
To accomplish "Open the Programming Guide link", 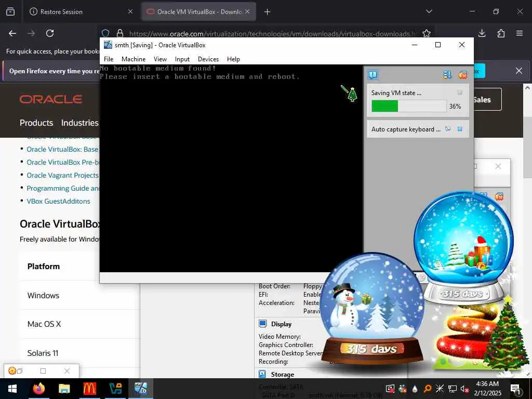I will pyautogui.click(x=63, y=188).
